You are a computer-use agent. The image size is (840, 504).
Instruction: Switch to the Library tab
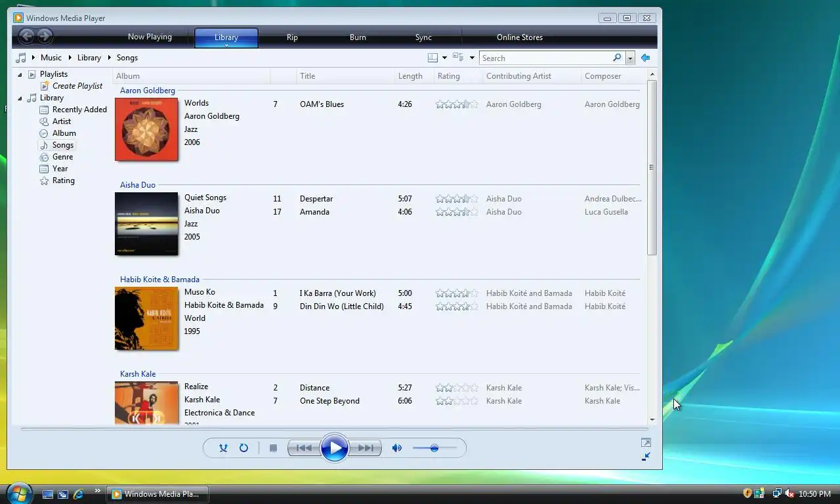[226, 37]
